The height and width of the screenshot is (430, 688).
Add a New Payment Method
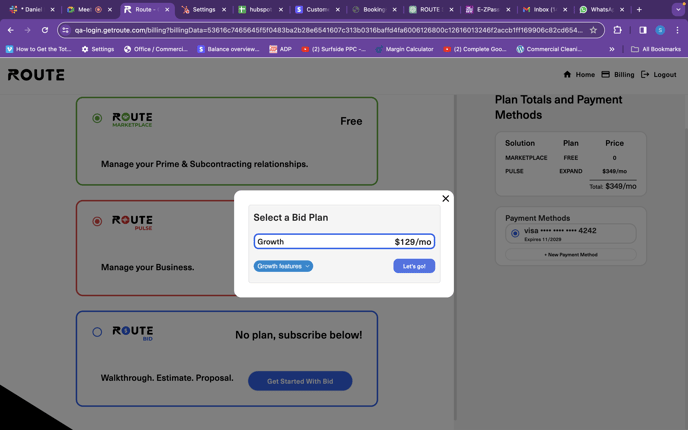(x=571, y=254)
